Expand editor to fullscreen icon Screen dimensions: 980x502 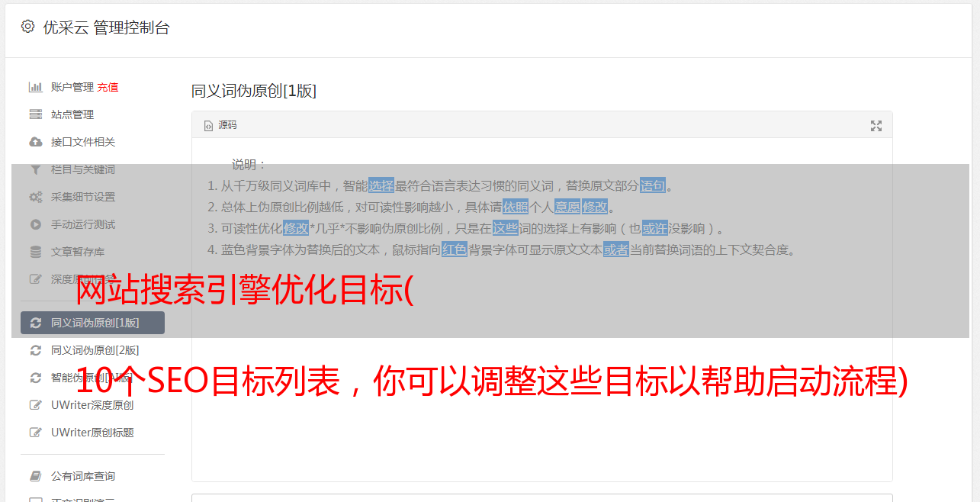[x=876, y=126]
